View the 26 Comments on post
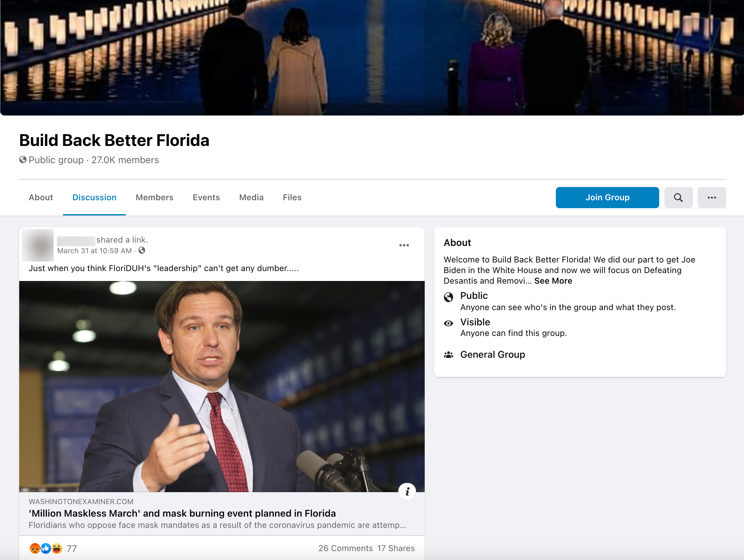The image size is (744, 560). tap(345, 548)
